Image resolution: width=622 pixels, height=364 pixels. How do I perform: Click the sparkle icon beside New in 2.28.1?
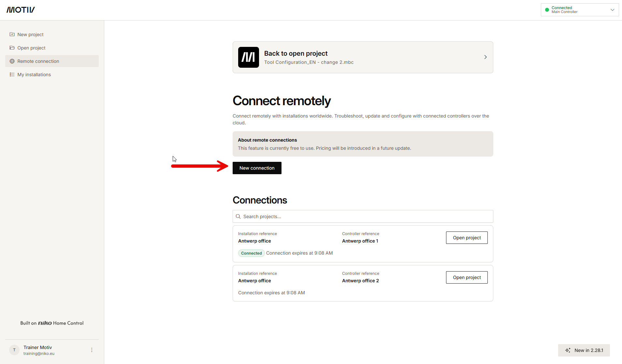pos(568,350)
